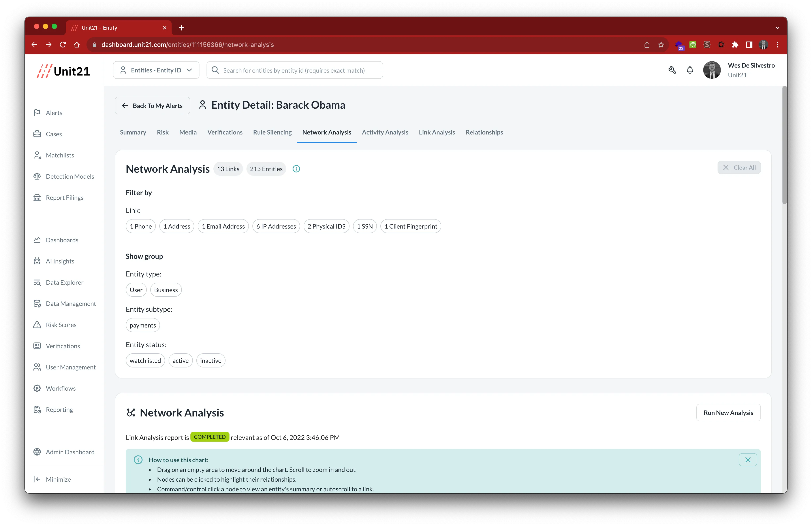
Task: Switch to the Activity Analysis tab
Action: click(385, 132)
